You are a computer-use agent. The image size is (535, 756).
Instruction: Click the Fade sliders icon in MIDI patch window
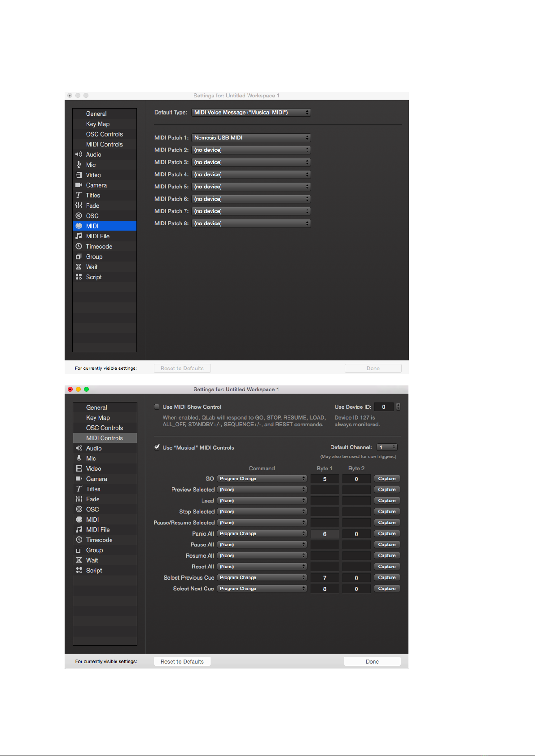(x=79, y=205)
